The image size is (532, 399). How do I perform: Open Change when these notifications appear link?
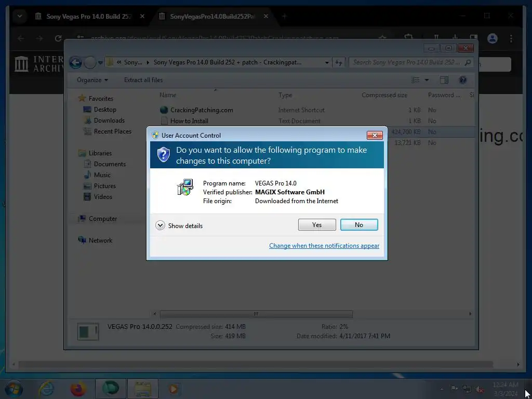[324, 246]
